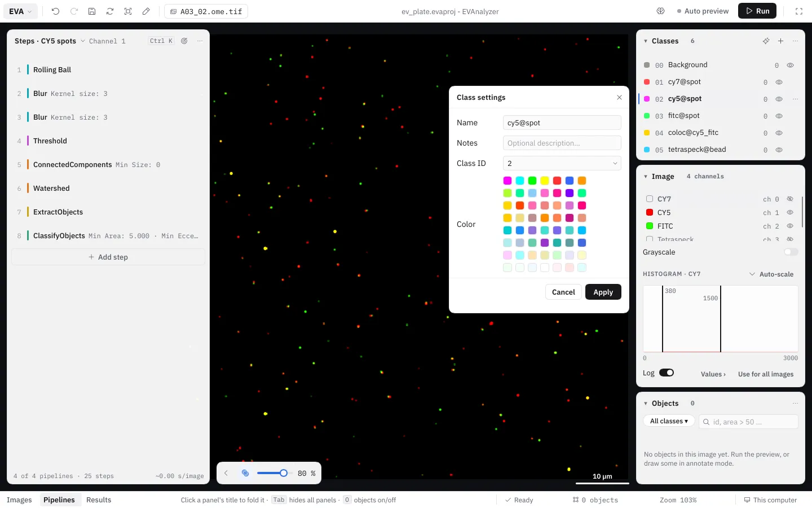Save the project with the floppy icon
Image resolution: width=812 pixels, height=508 pixels.
click(x=92, y=11)
